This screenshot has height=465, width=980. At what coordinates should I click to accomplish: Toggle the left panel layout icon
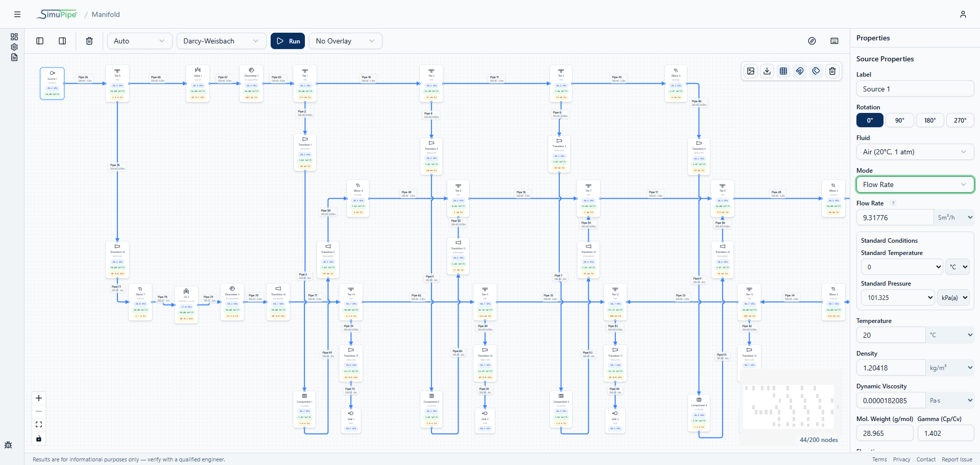[40, 41]
